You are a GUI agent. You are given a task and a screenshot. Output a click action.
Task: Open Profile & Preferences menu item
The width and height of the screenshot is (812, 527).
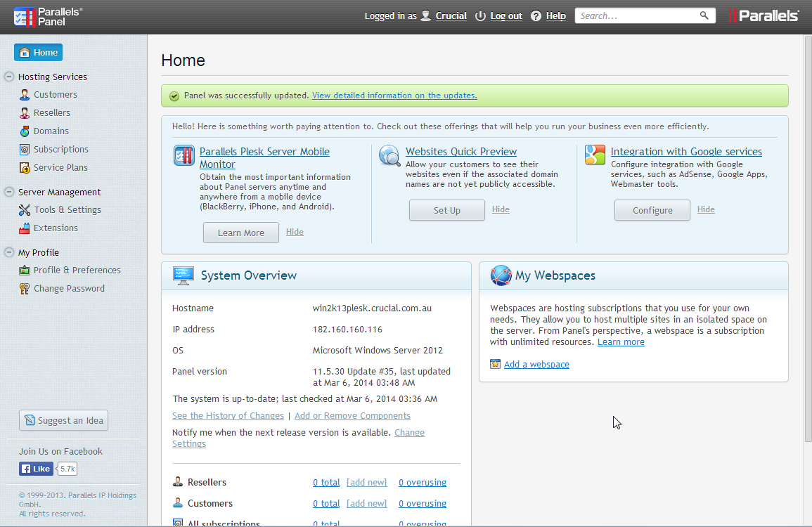click(77, 271)
